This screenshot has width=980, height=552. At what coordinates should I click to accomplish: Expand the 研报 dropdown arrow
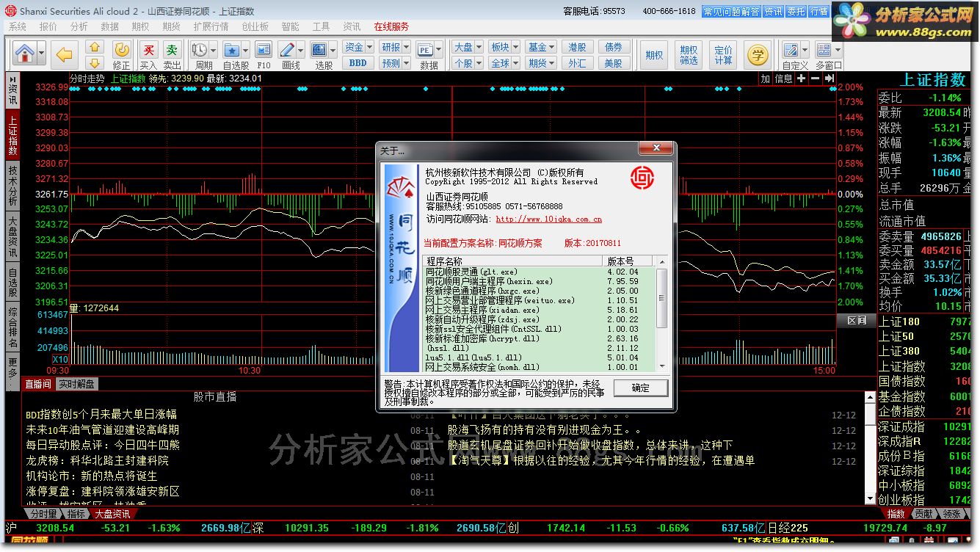406,47
